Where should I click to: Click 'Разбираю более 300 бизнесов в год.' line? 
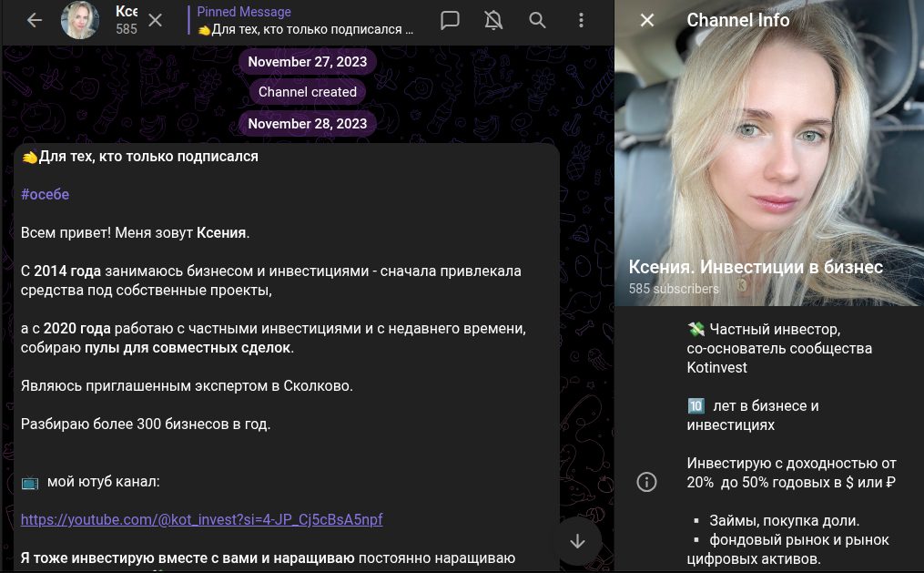click(146, 424)
